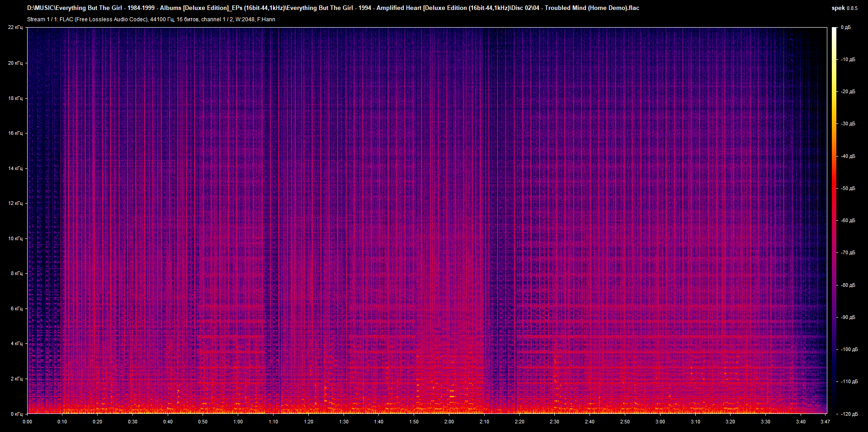Click the '-100 дБ' level scale label
868x432 pixels.
(x=849, y=350)
